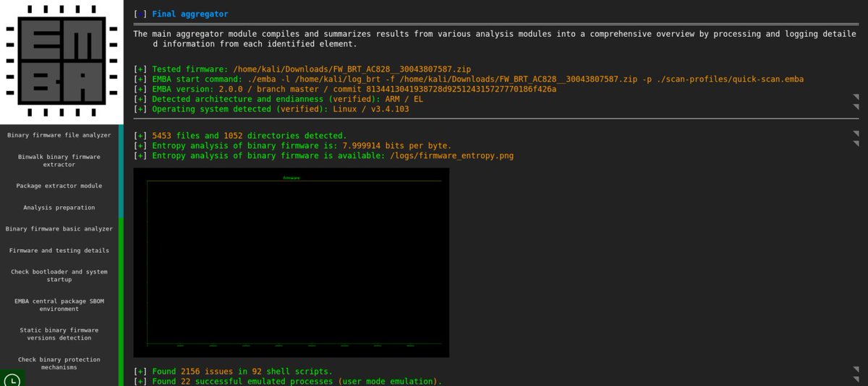This screenshot has height=386, width=868.
Task: Click the firmware entropy graph image
Action: (292, 262)
